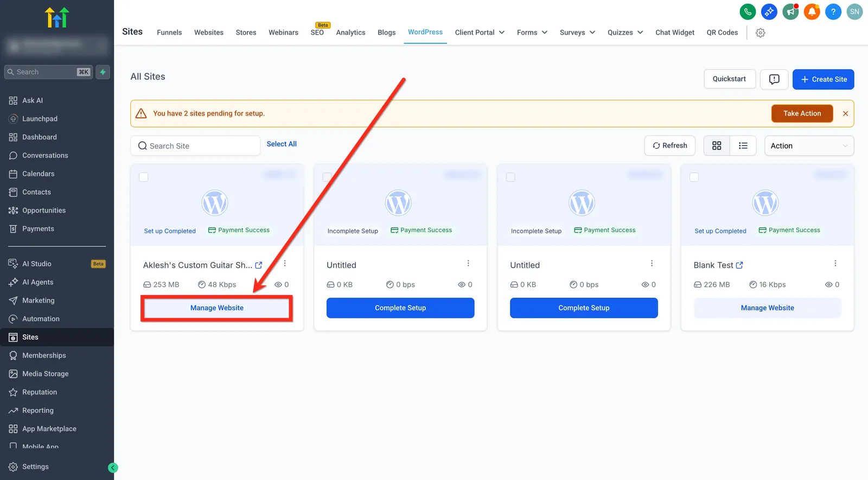This screenshot has width=868, height=480.
Task: Open external link for Blank Test site
Action: point(739,265)
